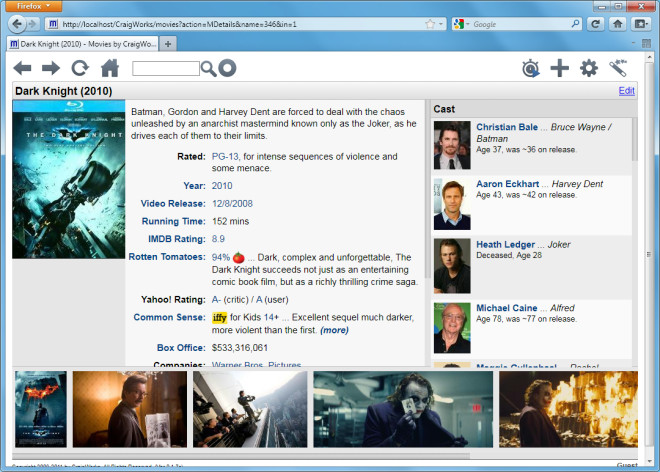The width and height of the screenshot is (660, 472).
Task: Open the address bar history dropdown arrow
Action: coord(441,24)
